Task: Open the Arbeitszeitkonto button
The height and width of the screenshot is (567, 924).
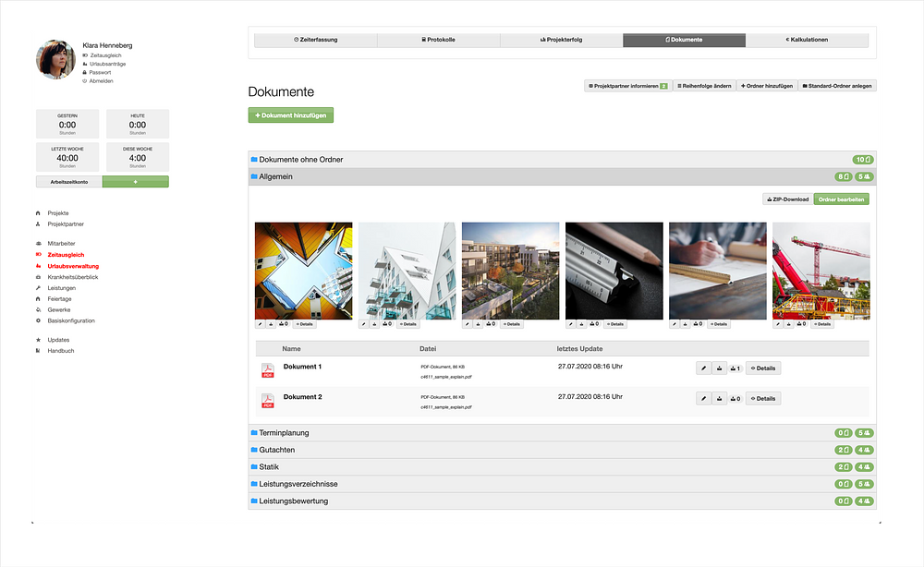Action: click(x=69, y=182)
